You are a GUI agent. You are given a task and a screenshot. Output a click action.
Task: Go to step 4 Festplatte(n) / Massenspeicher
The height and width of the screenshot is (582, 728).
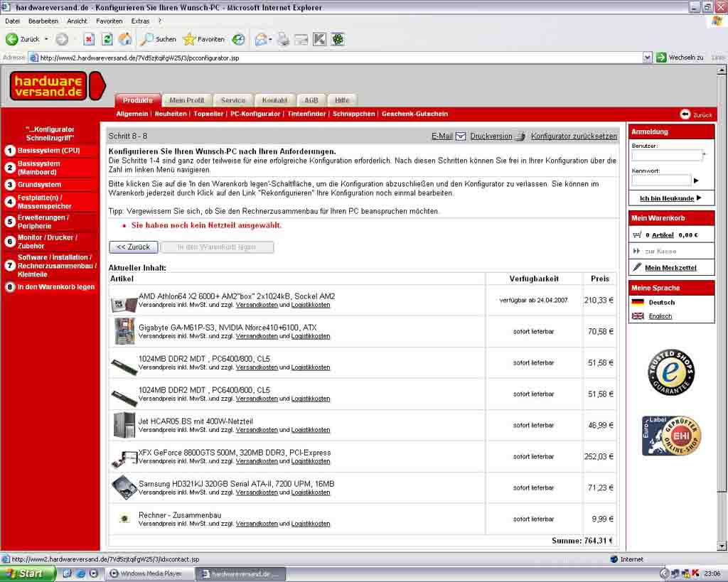(44, 202)
